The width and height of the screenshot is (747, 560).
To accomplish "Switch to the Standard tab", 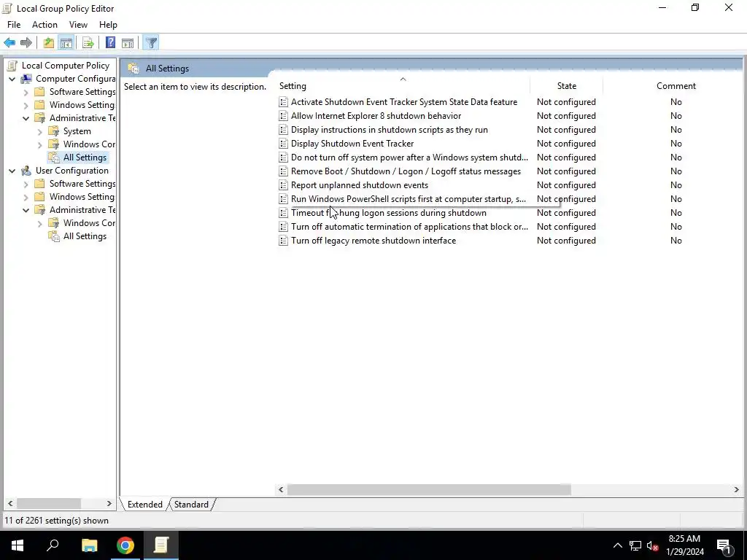I will coord(191,505).
